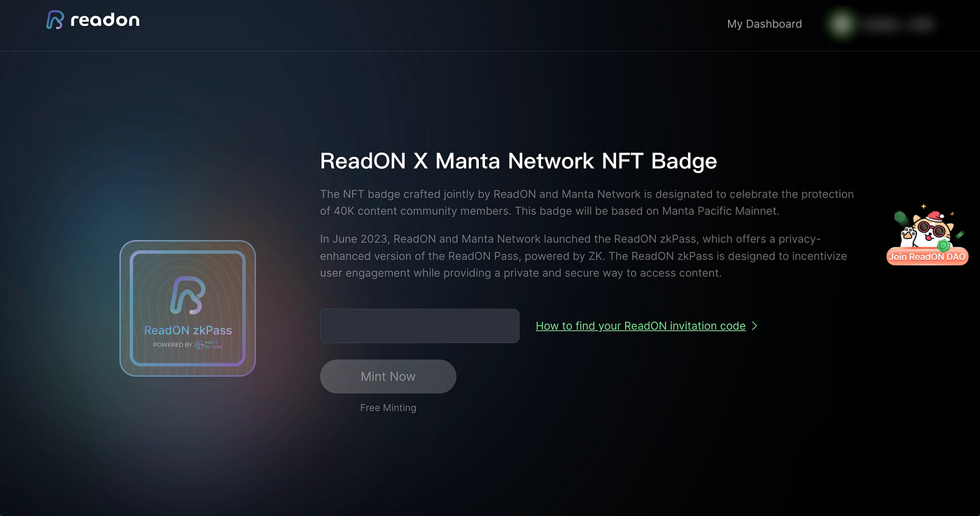This screenshot has height=516, width=980.
Task: Click the ReadON logo in the top navigation
Action: pyautogui.click(x=55, y=20)
